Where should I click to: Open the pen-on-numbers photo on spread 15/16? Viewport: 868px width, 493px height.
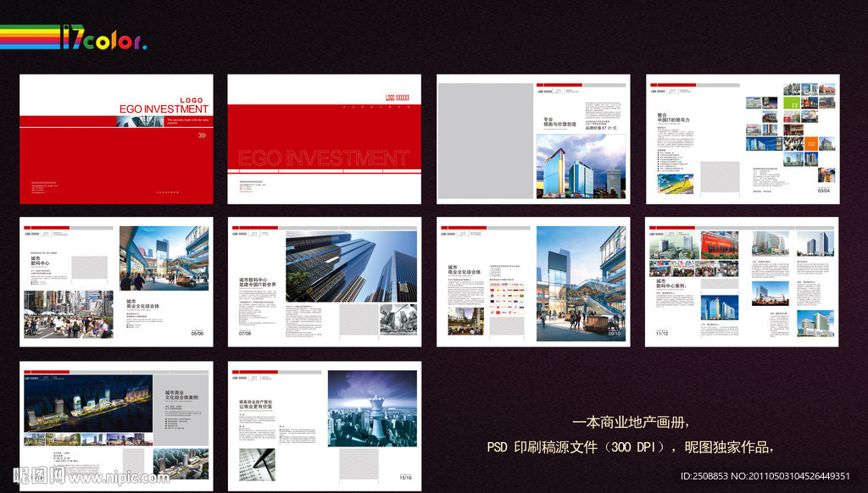click(257, 465)
